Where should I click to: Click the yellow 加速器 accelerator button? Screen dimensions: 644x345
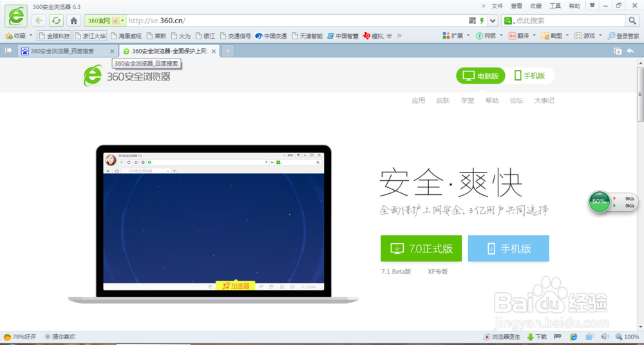point(236,286)
